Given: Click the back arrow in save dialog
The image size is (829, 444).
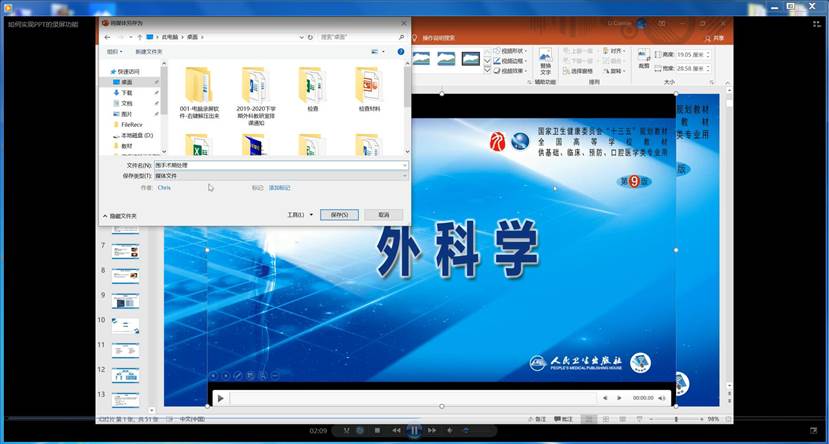Looking at the screenshot, I should pos(107,38).
